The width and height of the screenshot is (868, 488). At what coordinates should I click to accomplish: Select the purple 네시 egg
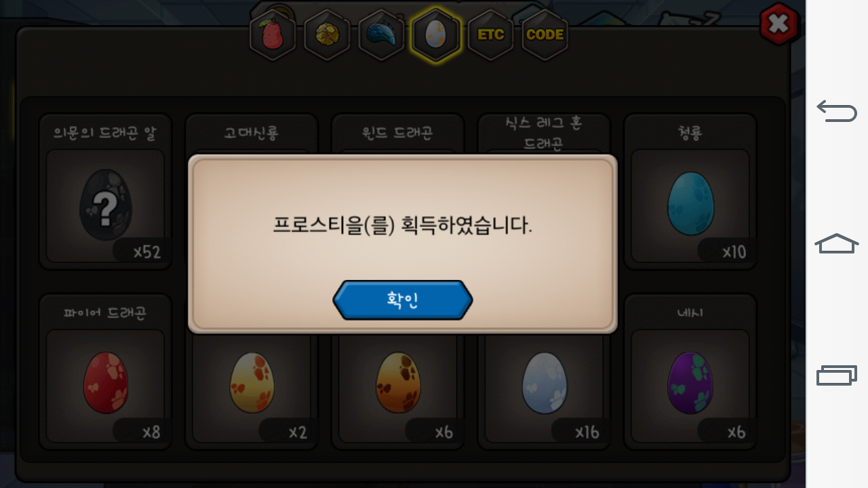tap(690, 383)
